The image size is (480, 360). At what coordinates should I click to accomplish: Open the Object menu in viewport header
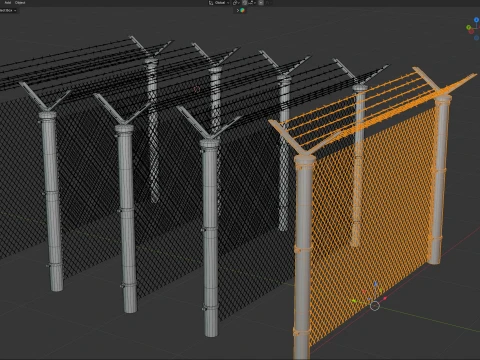click(x=20, y=2)
